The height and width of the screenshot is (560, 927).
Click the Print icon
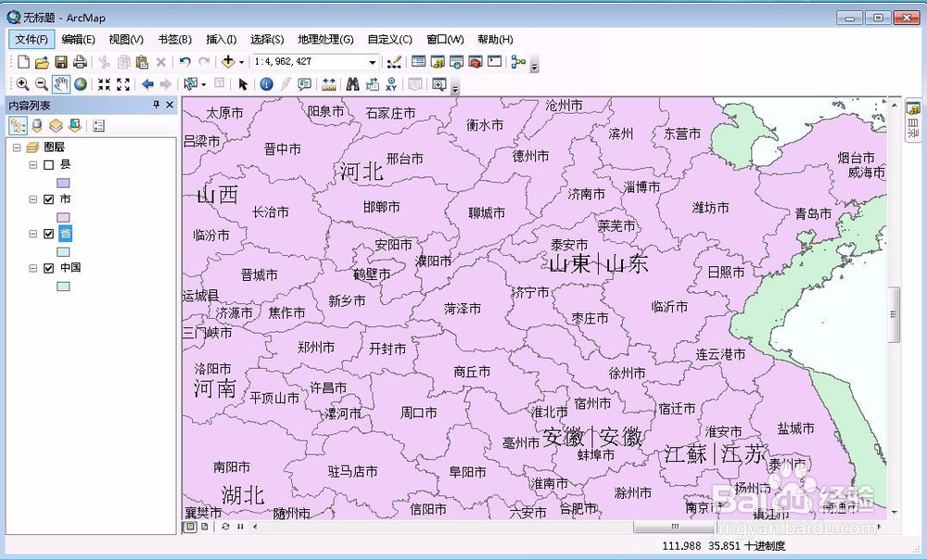pyautogui.click(x=80, y=61)
